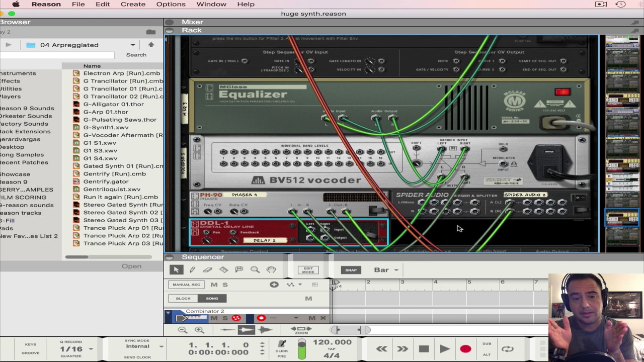The width and height of the screenshot is (644, 362).
Task: Select the Magnify tool in Sequencer
Action: click(255, 270)
